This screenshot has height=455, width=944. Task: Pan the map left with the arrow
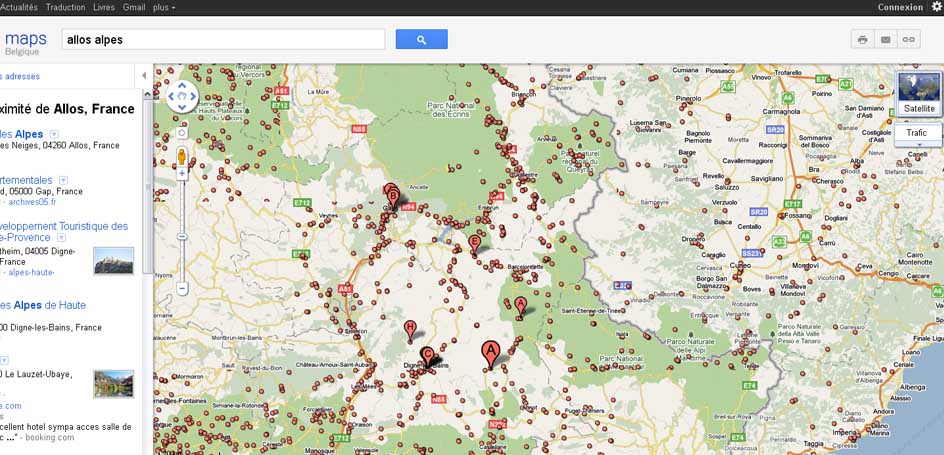171,97
